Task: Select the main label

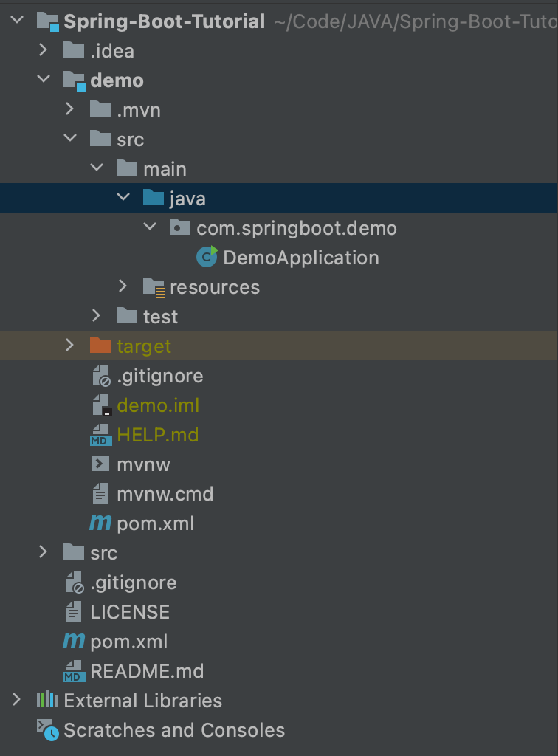Action: [x=165, y=169]
